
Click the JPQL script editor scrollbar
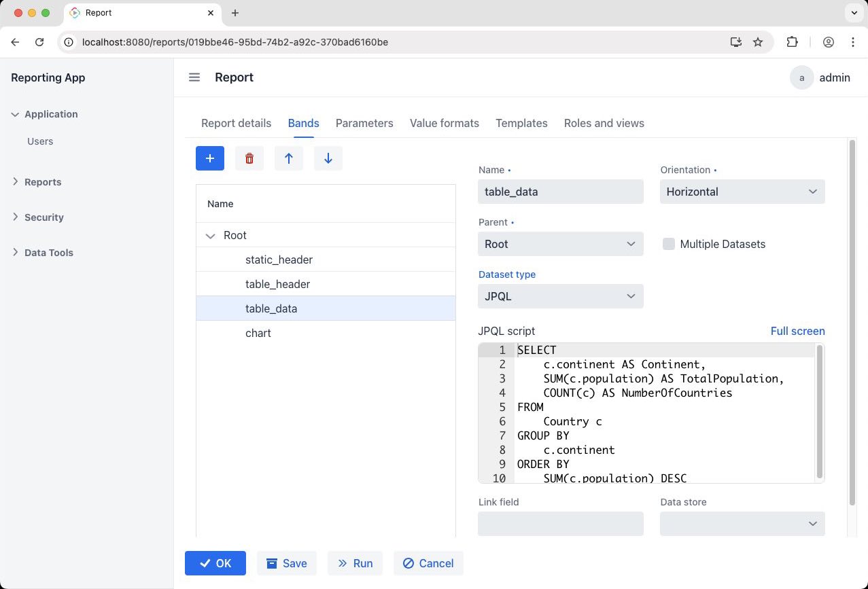click(819, 412)
